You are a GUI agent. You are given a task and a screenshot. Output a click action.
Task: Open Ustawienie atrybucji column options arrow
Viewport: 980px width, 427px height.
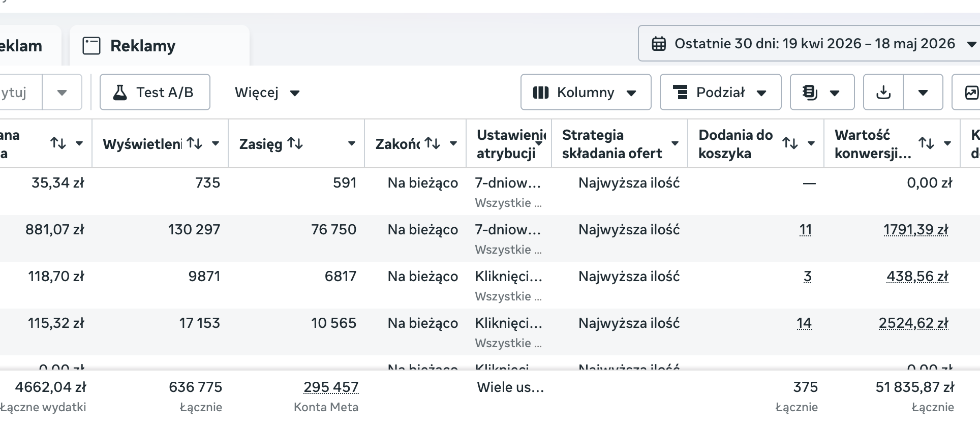[x=539, y=144]
